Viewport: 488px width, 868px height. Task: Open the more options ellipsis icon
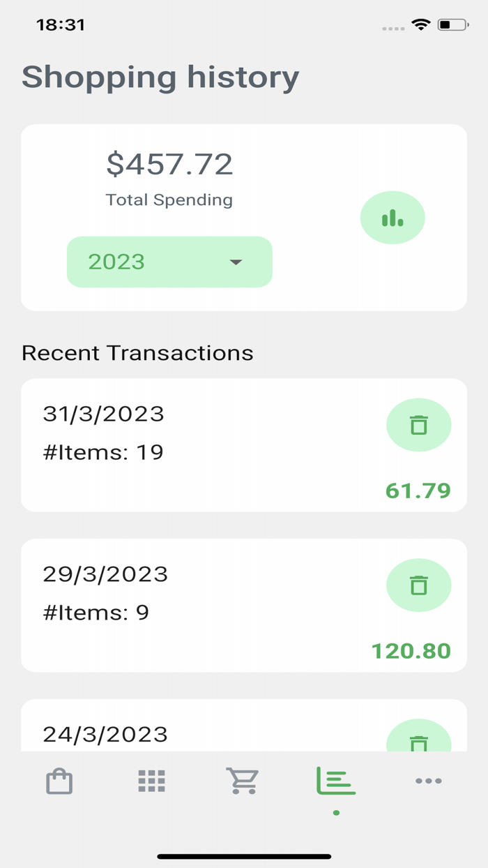tap(428, 781)
